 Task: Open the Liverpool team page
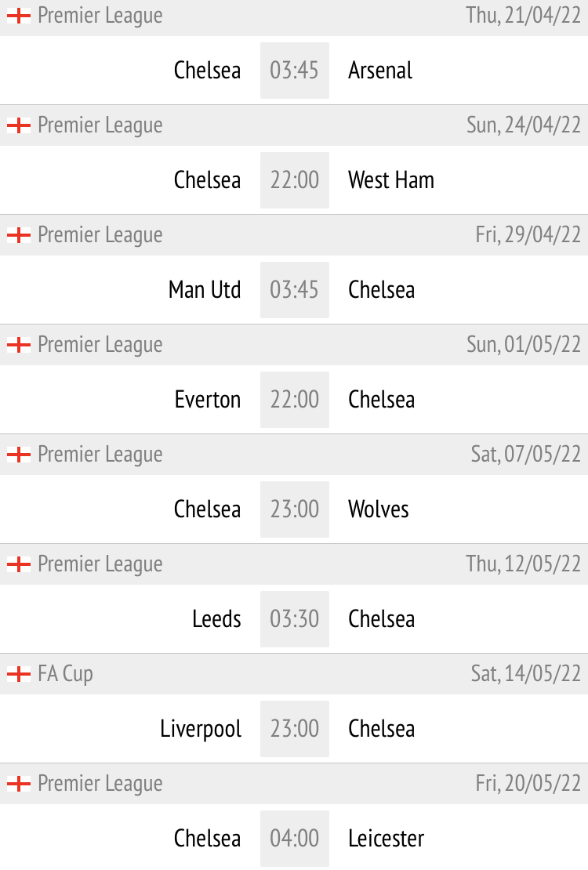[x=201, y=729]
